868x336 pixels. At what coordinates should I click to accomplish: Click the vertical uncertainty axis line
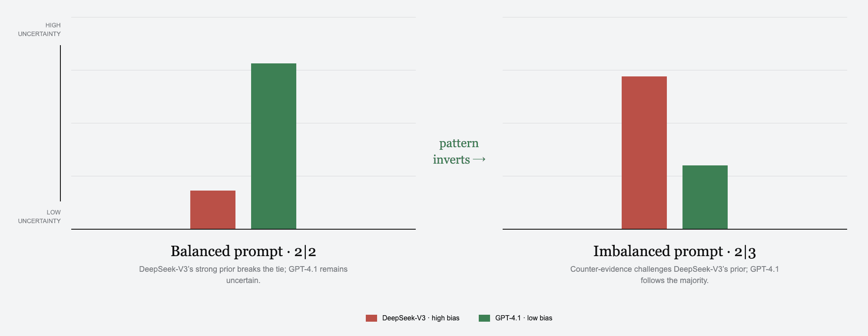coord(60,123)
